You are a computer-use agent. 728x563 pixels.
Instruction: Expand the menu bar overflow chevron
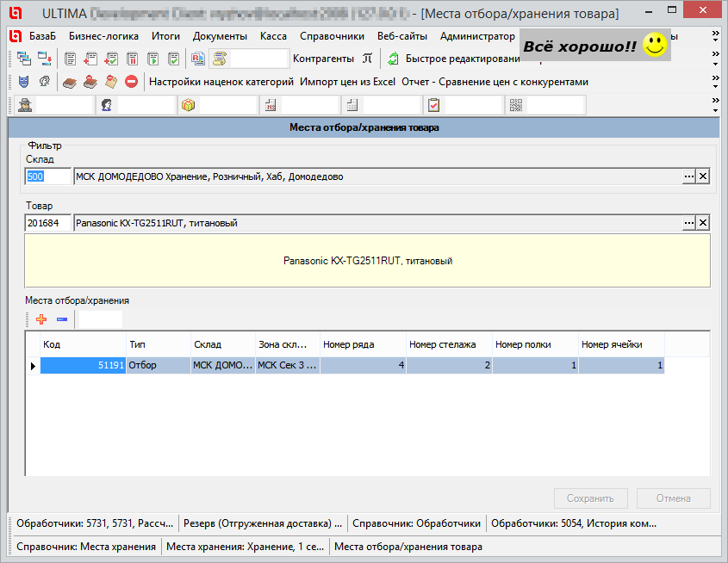pos(715,36)
